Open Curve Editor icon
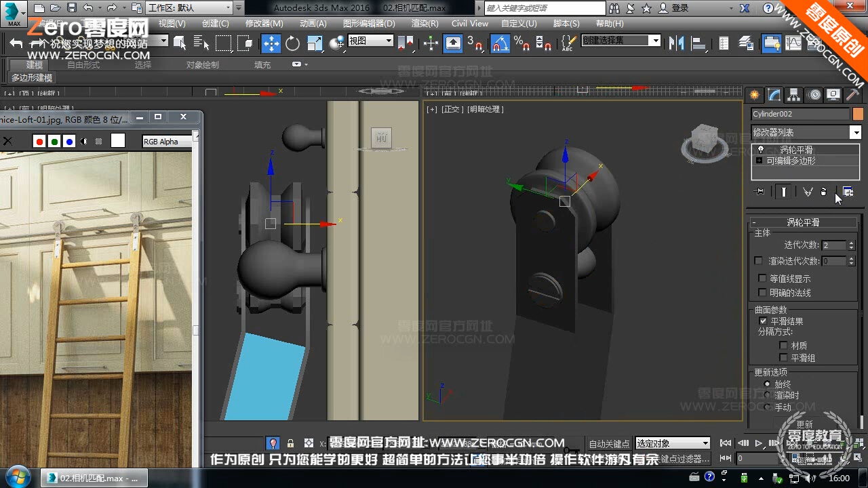The height and width of the screenshot is (488, 868). point(793,43)
